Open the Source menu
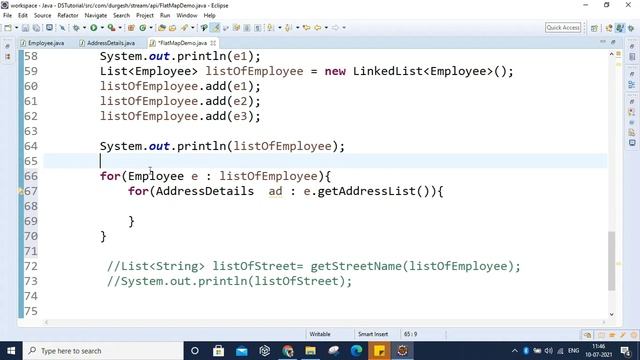640x360 pixels. click(42, 16)
